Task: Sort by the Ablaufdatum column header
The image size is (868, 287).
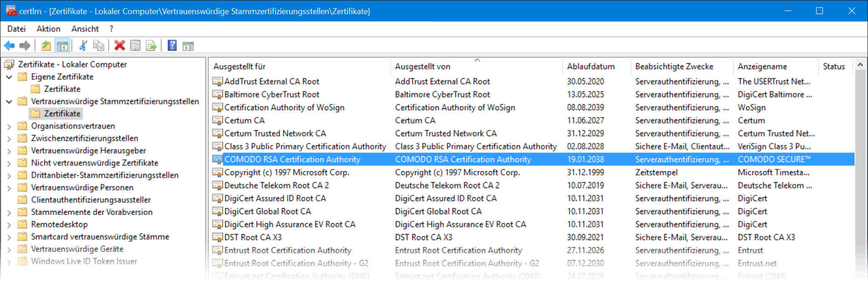Action: pyautogui.click(x=590, y=67)
